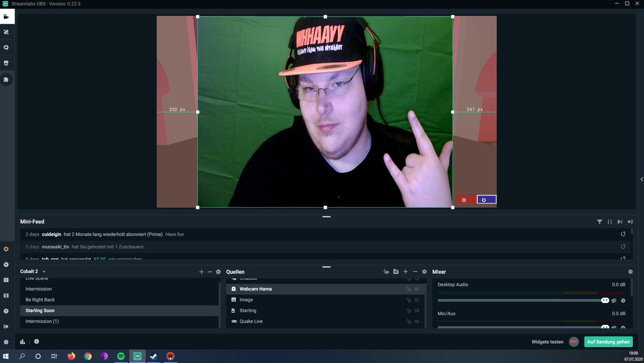Image resolution: width=644 pixels, height=363 pixels.
Task: Toggle visibility of the Starting source
Action: coord(417,310)
